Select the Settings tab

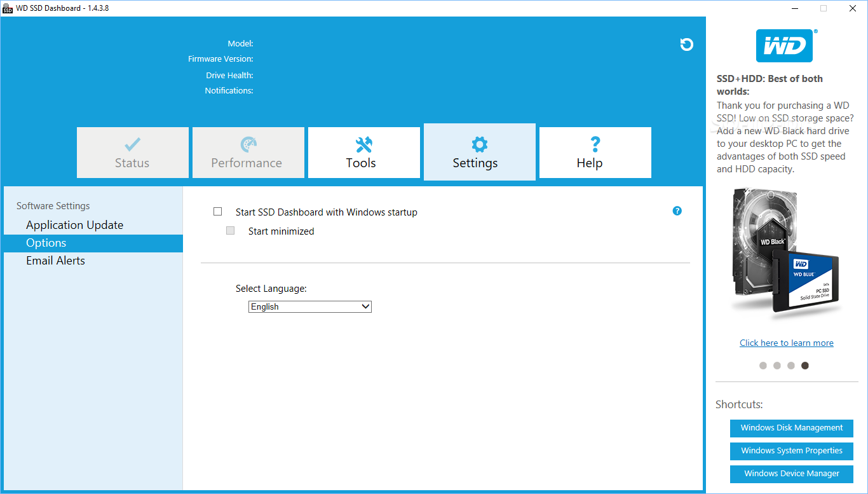[480, 152]
